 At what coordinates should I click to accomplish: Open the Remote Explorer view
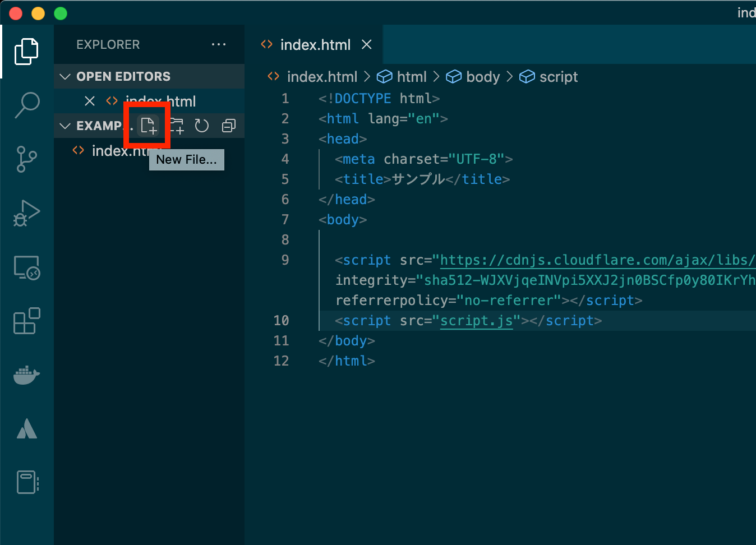click(x=26, y=267)
